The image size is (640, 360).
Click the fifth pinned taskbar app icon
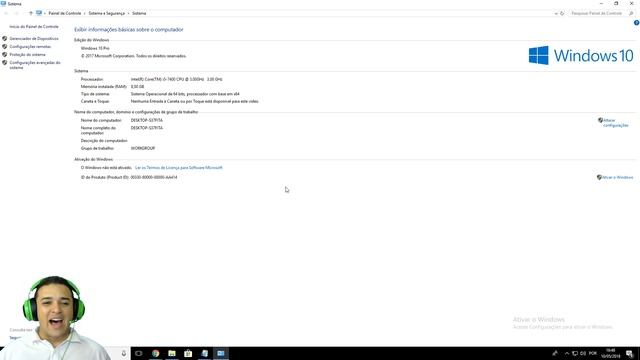point(204,353)
